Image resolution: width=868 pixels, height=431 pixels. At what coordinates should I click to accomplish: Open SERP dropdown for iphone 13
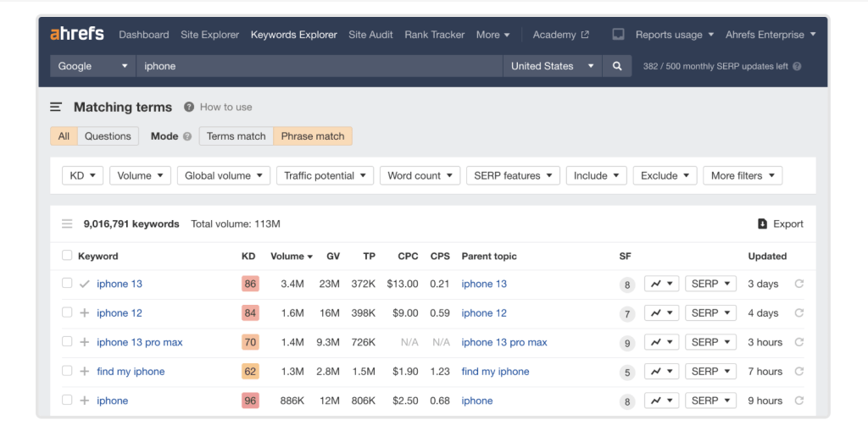(711, 284)
